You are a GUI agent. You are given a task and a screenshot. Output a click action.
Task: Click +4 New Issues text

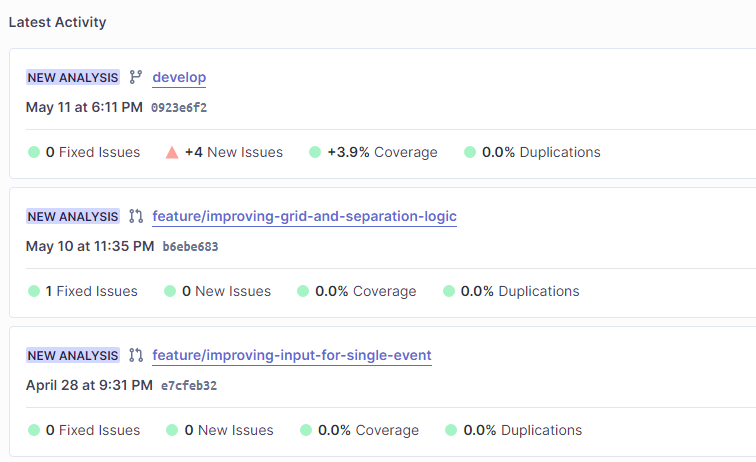[234, 152]
